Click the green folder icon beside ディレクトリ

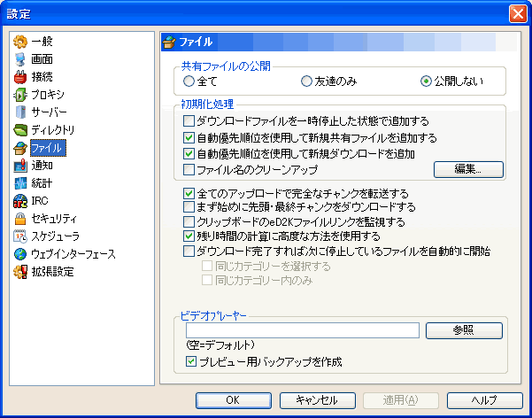[x=20, y=130]
